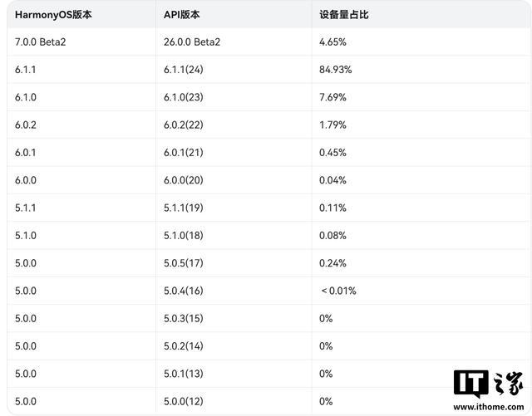Select the 6.0.0(20) API cell
Screen dimensions: 532x416
[184, 180]
